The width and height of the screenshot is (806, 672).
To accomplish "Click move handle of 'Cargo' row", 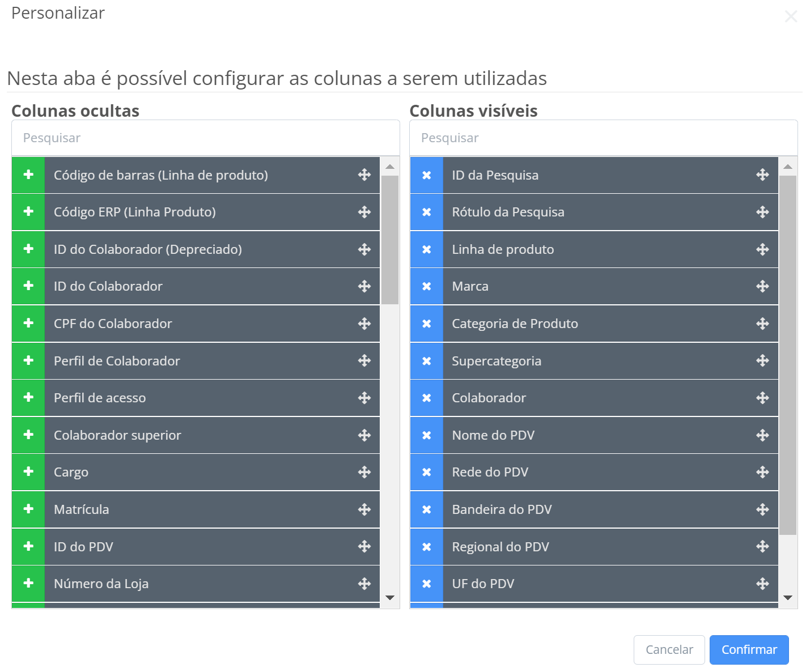I will tap(364, 472).
